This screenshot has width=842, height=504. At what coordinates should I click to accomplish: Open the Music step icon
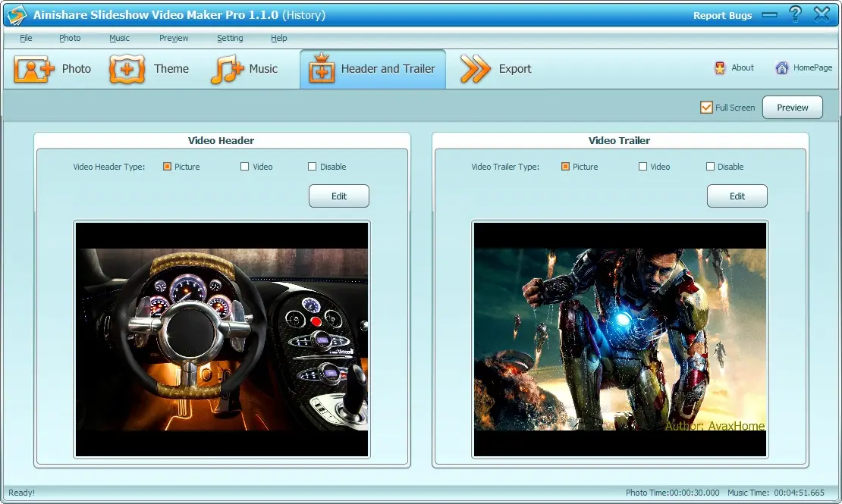(x=227, y=69)
